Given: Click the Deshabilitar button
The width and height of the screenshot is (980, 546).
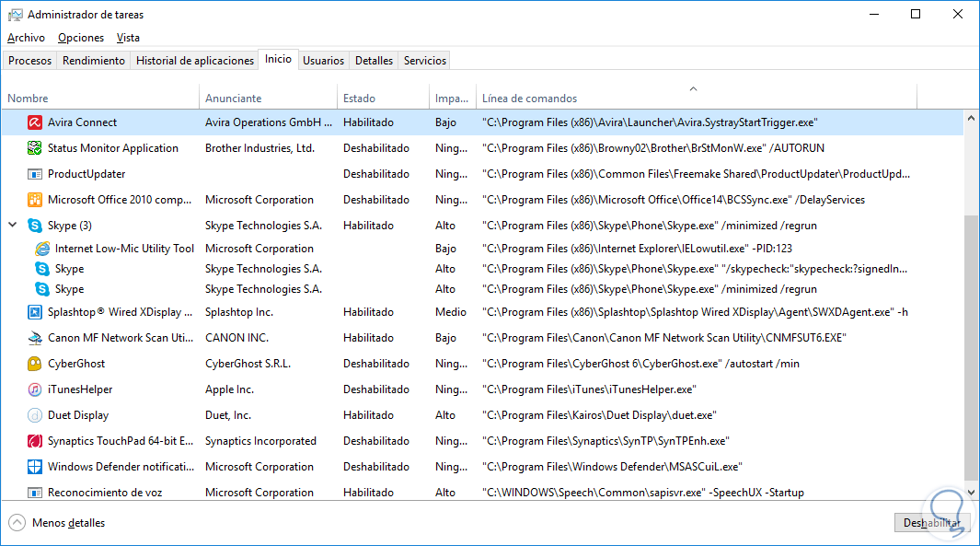Looking at the screenshot, I should tap(932, 523).
